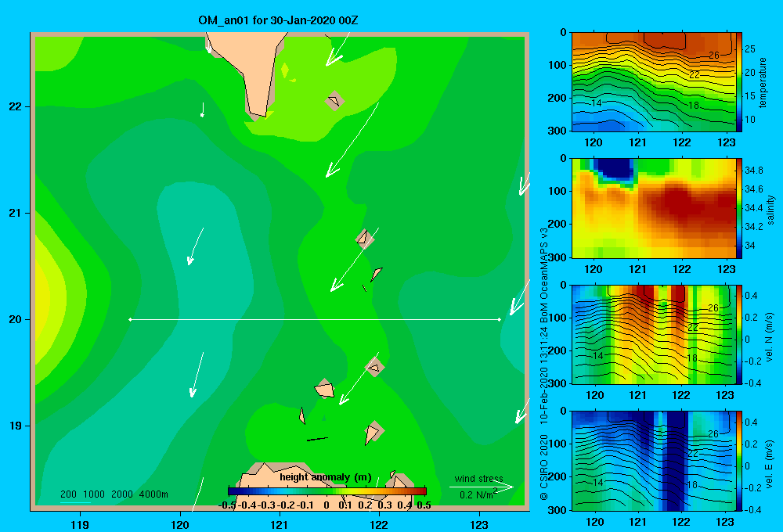783x532 pixels.
Task: Click the '26' contour label in temperature panel
Action: tap(714, 56)
